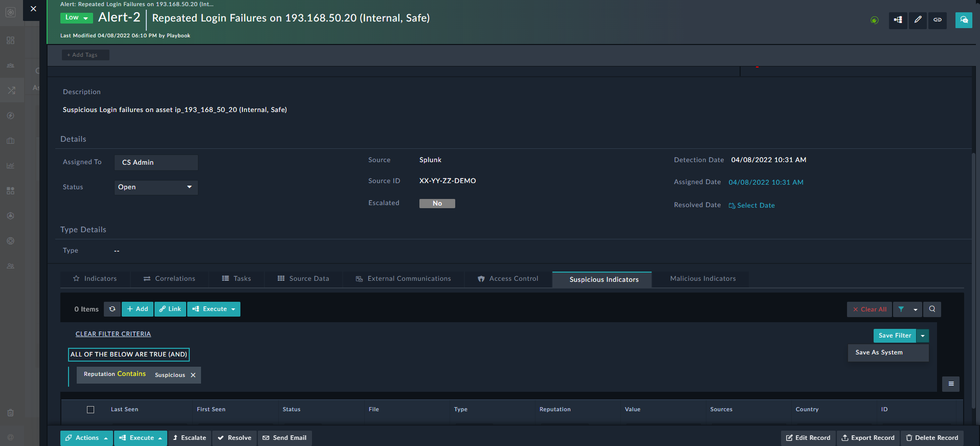Click the shuffle arrows icon in sidebar
Viewport: 980px width, 446px height.
pyautogui.click(x=11, y=91)
